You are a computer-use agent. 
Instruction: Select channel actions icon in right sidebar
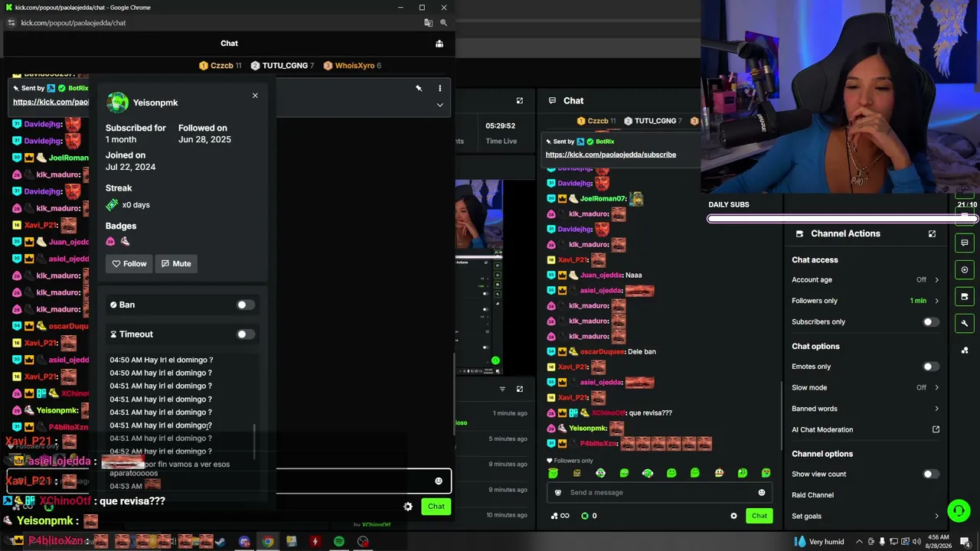click(x=965, y=296)
